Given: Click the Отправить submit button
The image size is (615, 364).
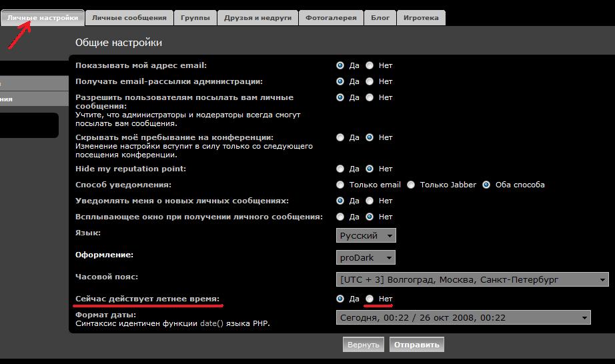Looking at the screenshot, I should (x=417, y=345).
